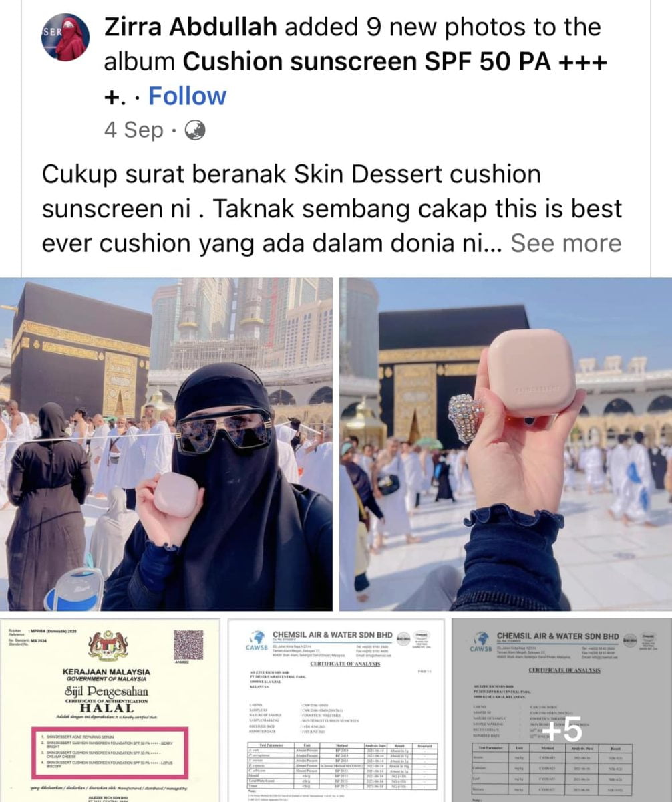This screenshot has width=672, height=802.
Task: Open the Sijil Pengesahan Halal certificate image
Action: 110,709
